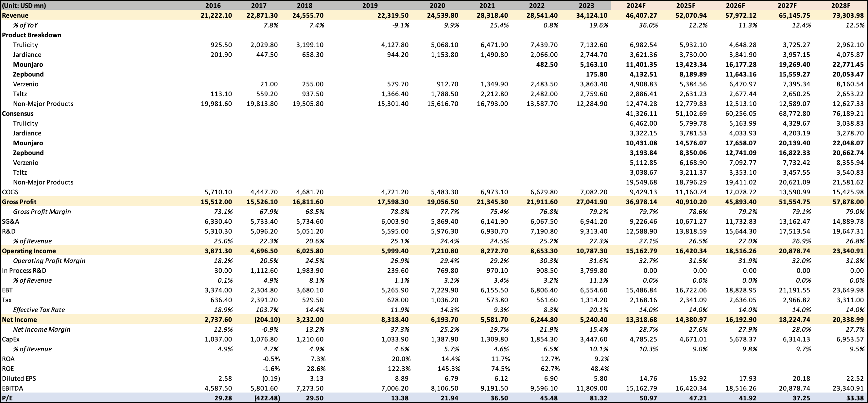This screenshot has width=868, height=403.
Task: Select the Operating Income row label
Action: pos(29,250)
